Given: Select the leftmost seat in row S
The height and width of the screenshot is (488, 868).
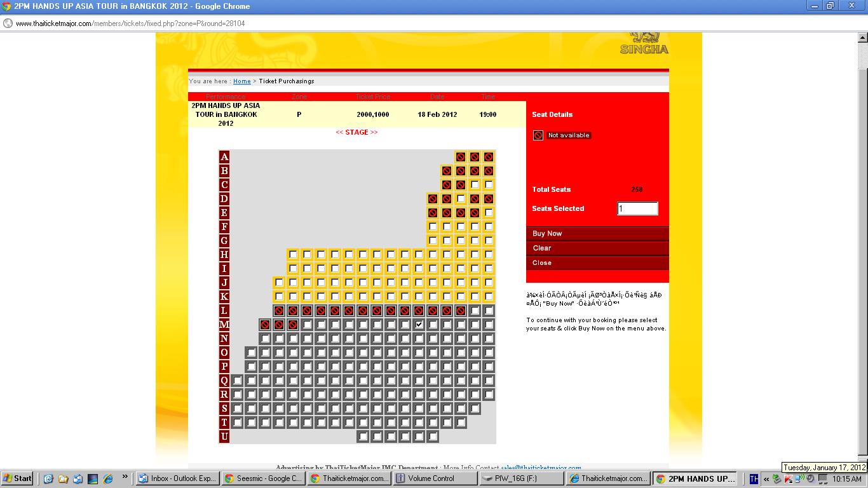Looking at the screenshot, I should point(237,409).
